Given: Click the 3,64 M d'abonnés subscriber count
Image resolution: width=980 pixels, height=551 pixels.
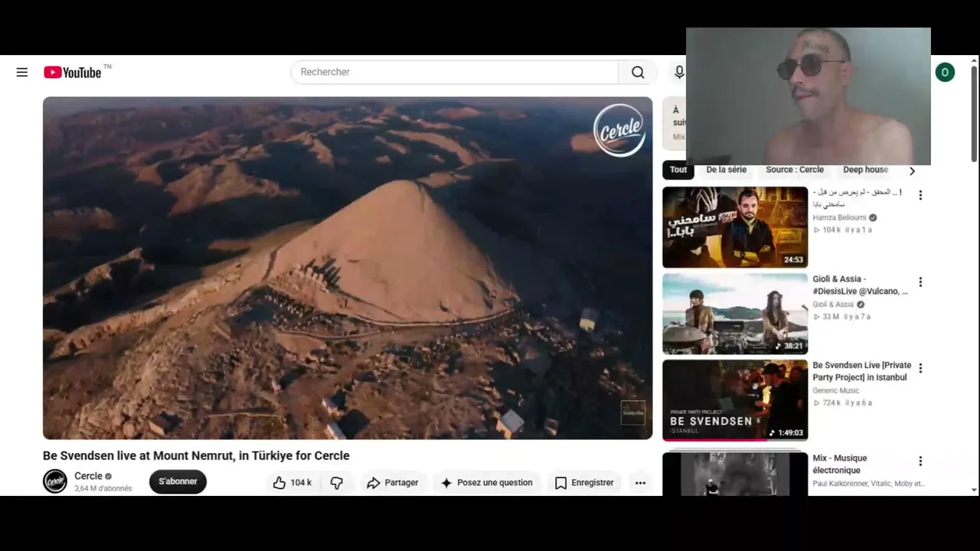Looking at the screenshot, I should click(x=103, y=488).
